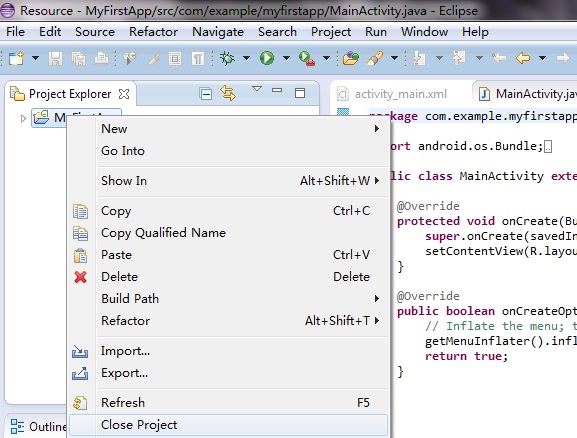Viewport: 577px width, 438px height.
Task: Open the Run menu
Action: 376,32
